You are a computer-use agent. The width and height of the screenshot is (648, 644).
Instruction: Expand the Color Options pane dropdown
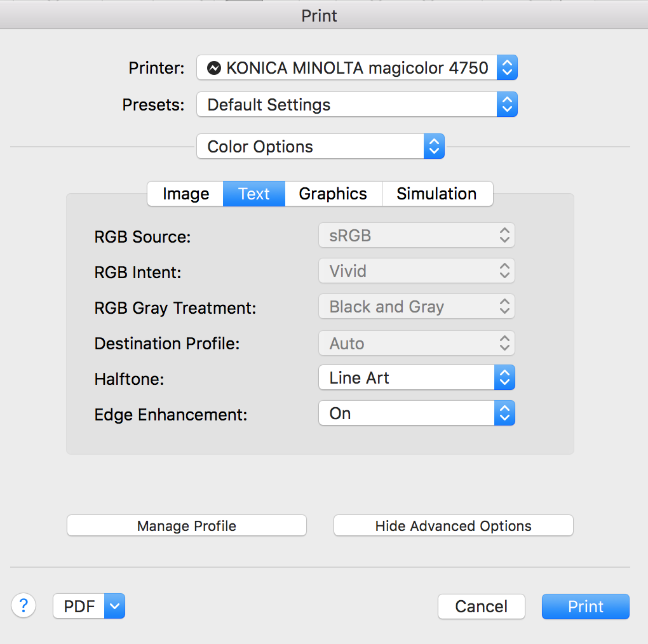click(320, 147)
